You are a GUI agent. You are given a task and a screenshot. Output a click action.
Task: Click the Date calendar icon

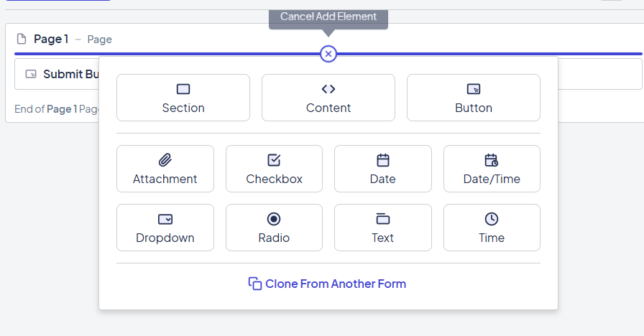coord(383,160)
